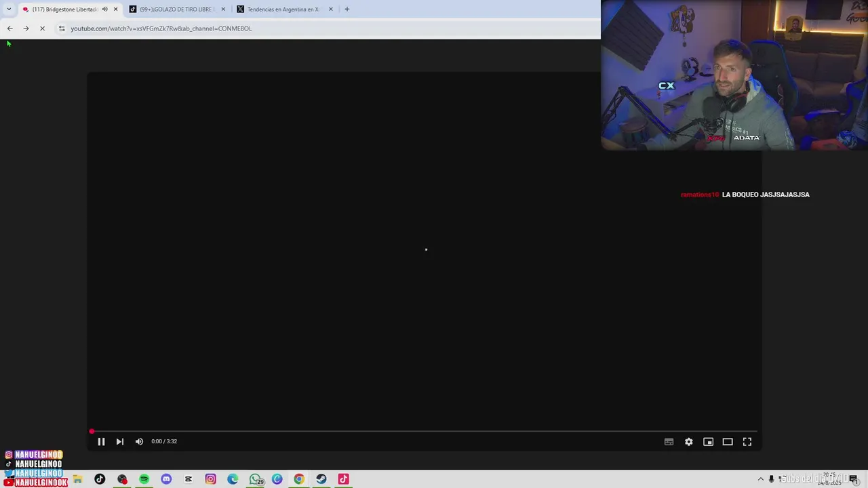Open the pink TikTok Live Studio icon
The width and height of the screenshot is (868, 488).
(344, 479)
